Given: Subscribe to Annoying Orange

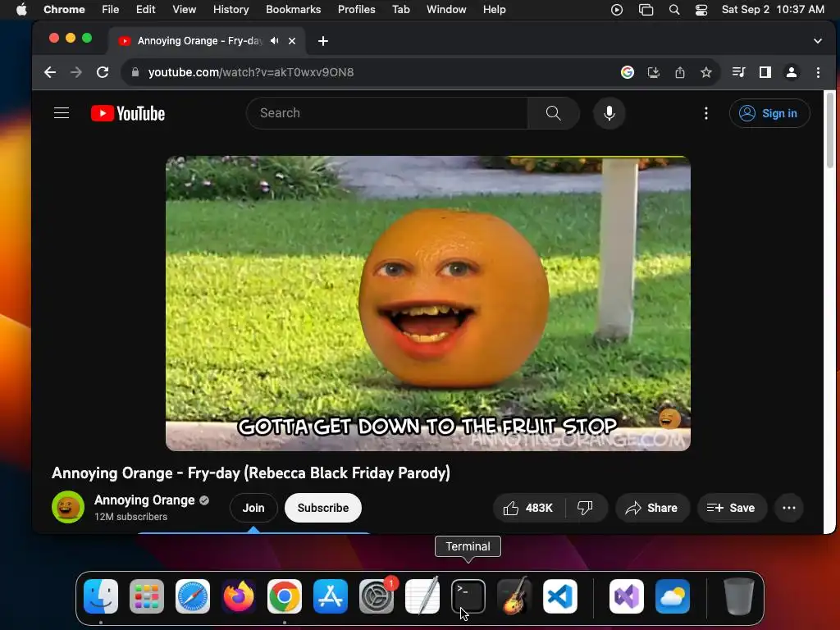Looking at the screenshot, I should (323, 508).
